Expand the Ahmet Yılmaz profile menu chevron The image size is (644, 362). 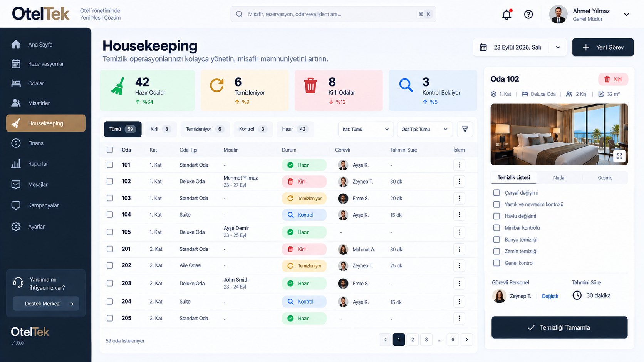coord(626,15)
